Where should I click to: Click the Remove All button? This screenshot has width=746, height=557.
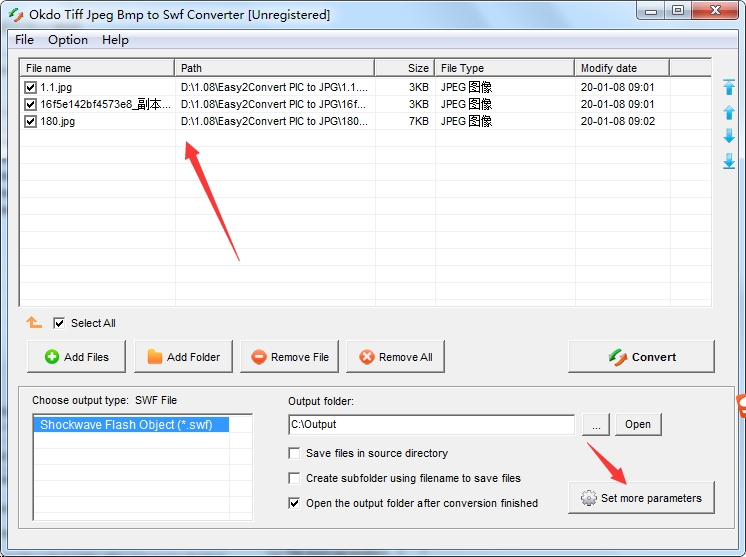[x=395, y=357]
